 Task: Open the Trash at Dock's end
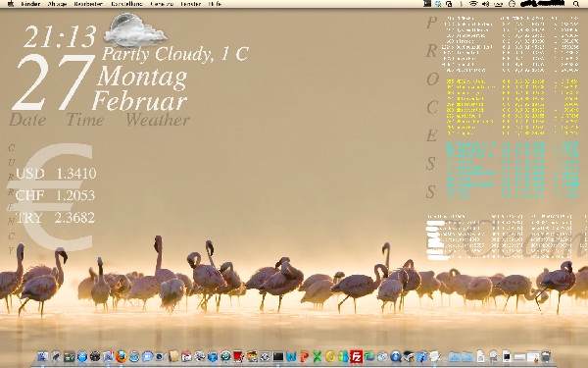[x=546, y=356]
